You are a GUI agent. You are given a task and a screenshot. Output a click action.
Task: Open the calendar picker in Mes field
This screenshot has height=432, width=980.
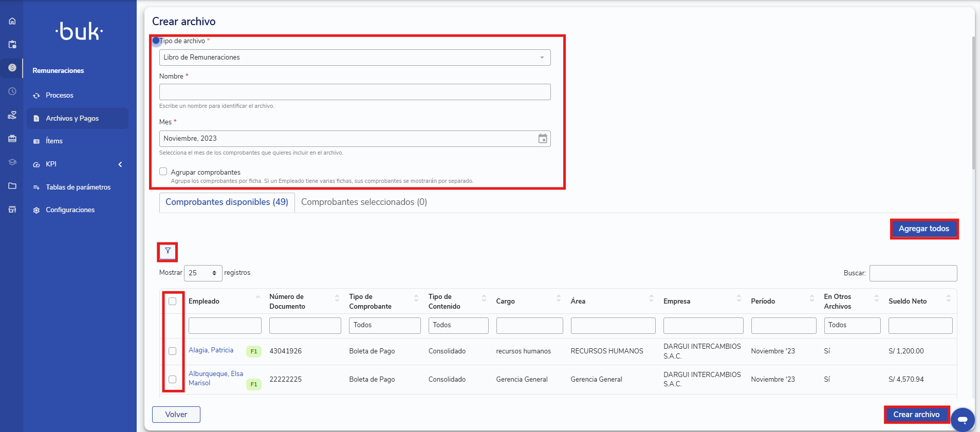click(x=542, y=139)
